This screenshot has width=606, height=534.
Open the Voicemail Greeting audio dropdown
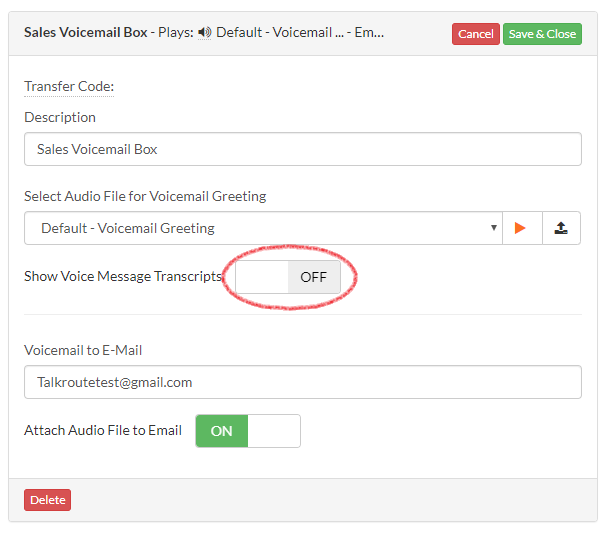pyautogui.click(x=263, y=228)
